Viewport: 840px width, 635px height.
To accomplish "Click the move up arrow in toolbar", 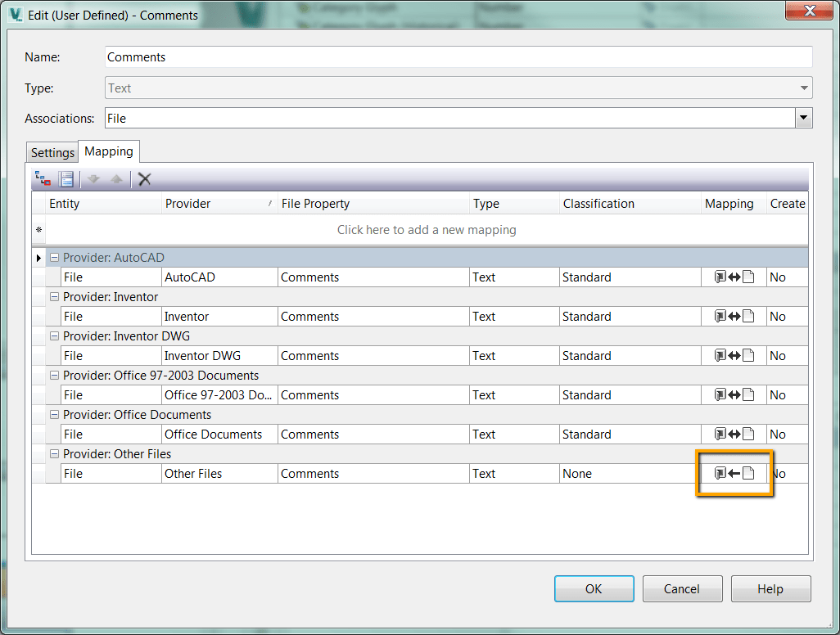I will 116,179.
